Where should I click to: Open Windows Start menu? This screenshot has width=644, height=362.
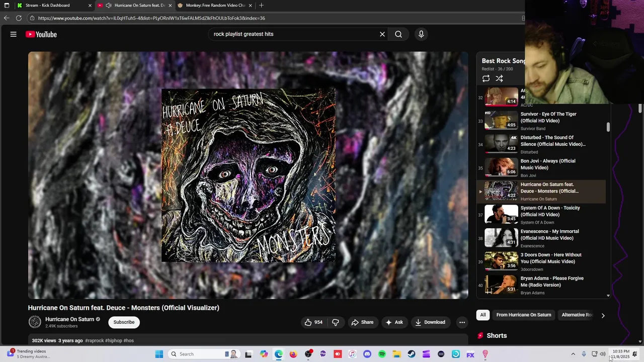pyautogui.click(x=159, y=354)
